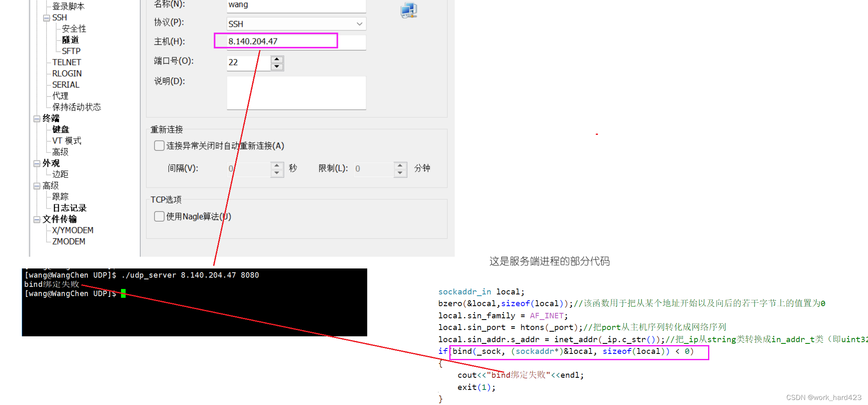Decrease 间隔 interval with down arrow
This screenshot has width=868, height=405.
[x=277, y=173]
